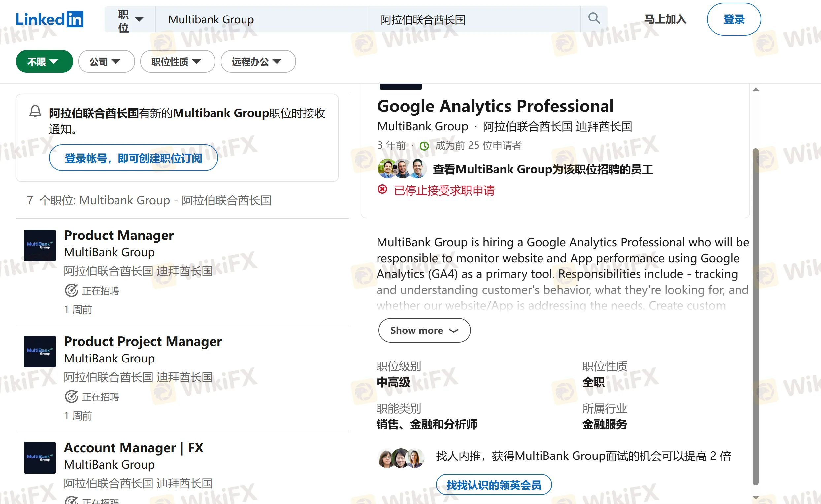Click MultiBank Group under Product Manager
This screenshot has height=504, width=821.
[109, 252]
